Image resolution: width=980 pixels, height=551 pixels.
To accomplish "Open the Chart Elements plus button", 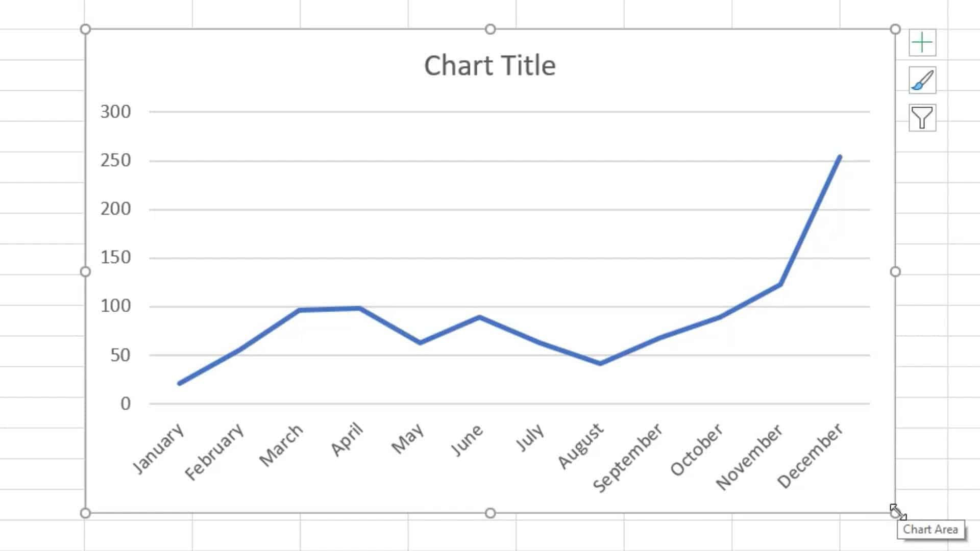I will (x=922, y=42).
